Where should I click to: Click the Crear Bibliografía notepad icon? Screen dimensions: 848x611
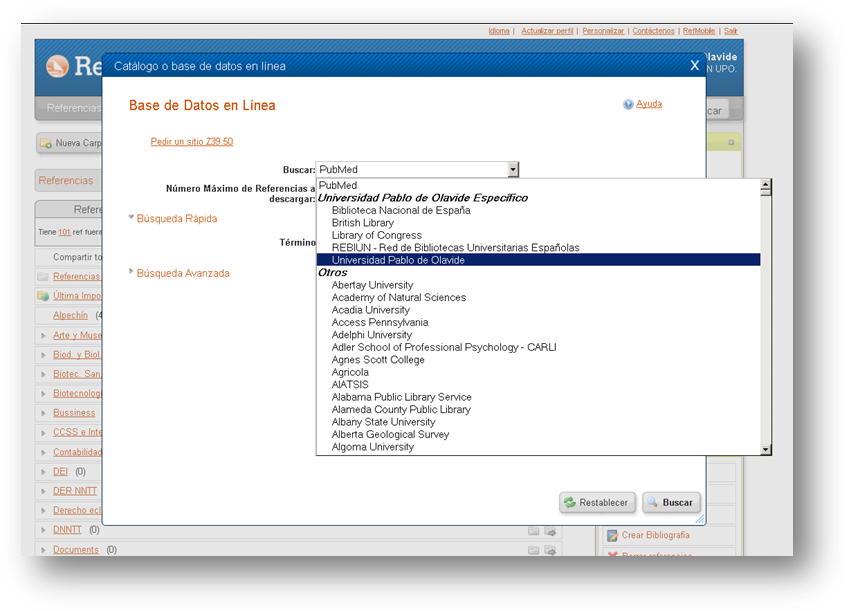[x=612, y=535]
